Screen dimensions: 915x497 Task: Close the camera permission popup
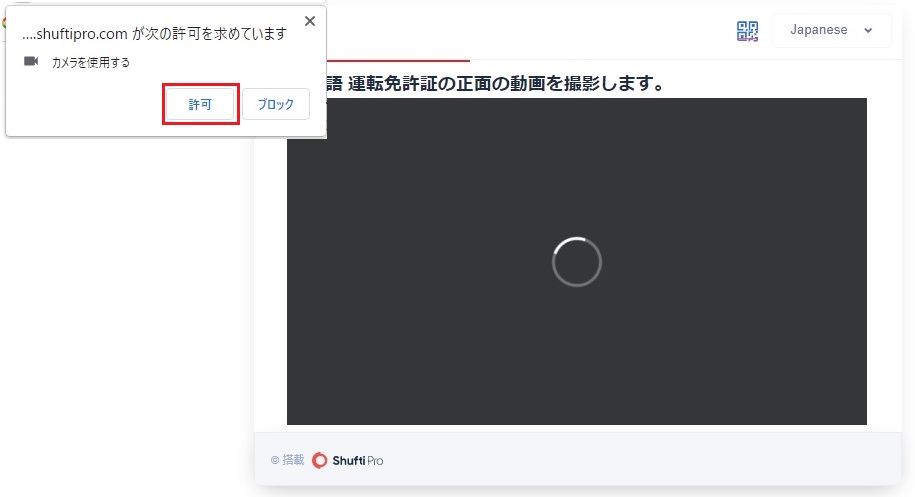(x=310, y=22)
